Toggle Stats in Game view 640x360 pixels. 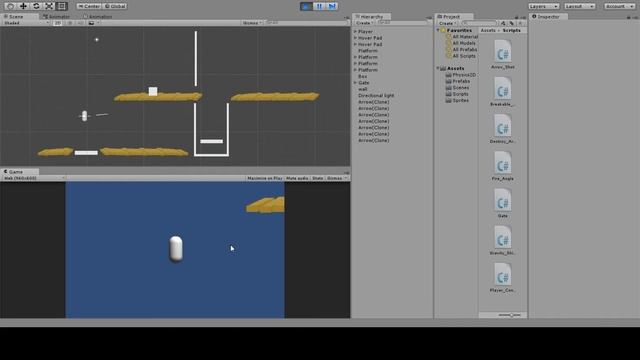(318, 178)
